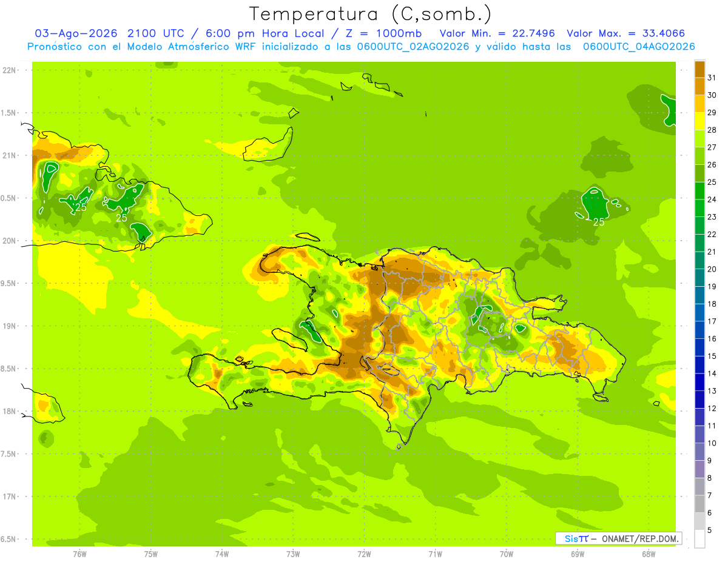
Task: Click the '76W' longitude axis label
Action: click(79, 554)
